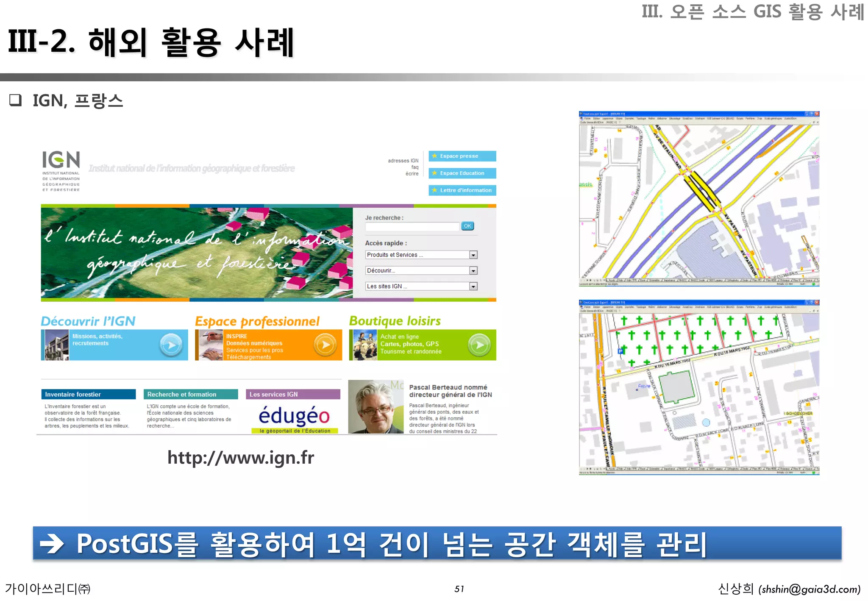Viewport: 868px width, 601px height.
Task: Click the lower cemetery map screenshot
Action: click(699, 387)
